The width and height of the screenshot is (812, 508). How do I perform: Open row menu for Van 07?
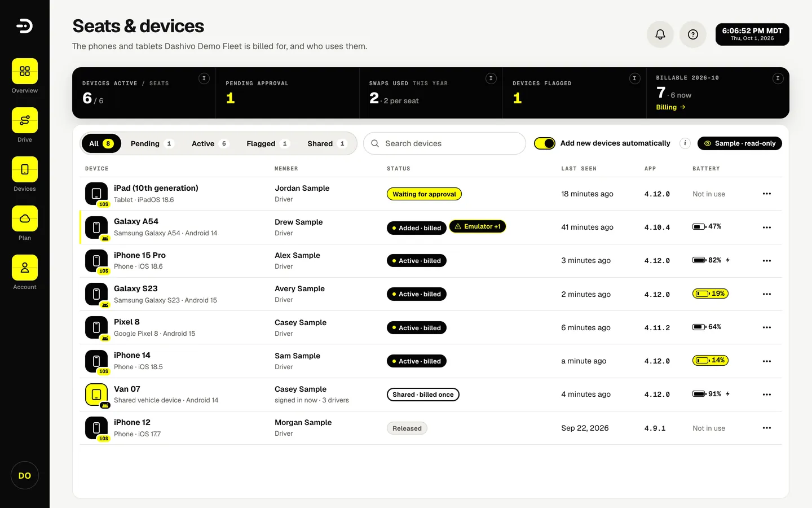coord(767,395)
